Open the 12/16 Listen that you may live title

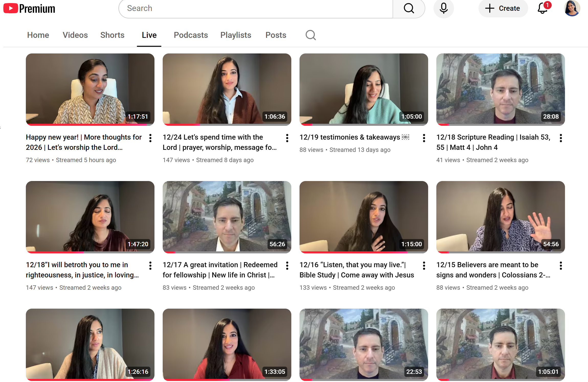[x=356, y=270]
